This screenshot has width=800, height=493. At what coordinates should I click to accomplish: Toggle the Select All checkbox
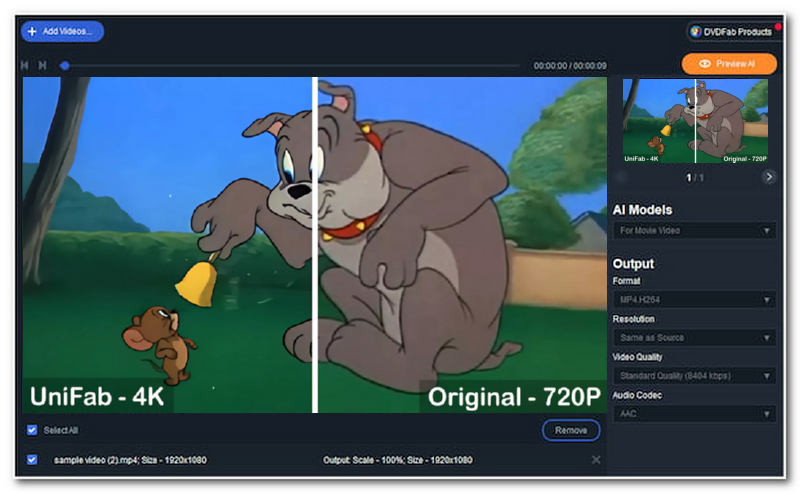[32, 430]
